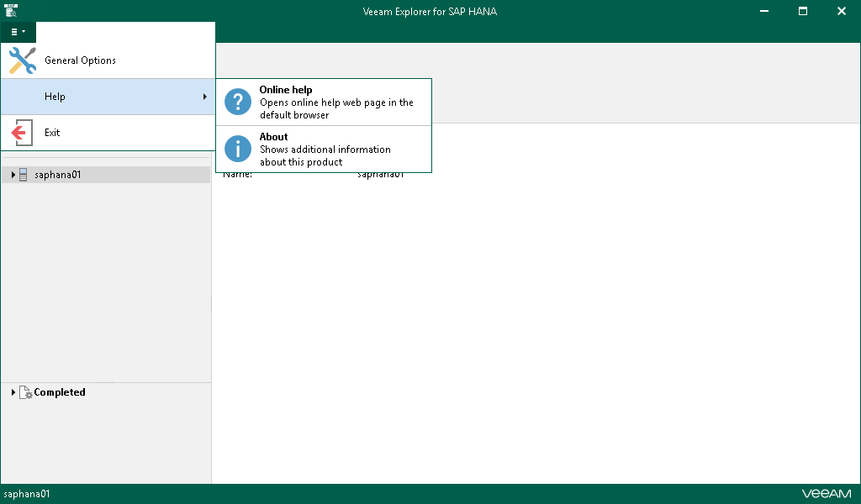Expand the Completed section arrow
Screen dimensions: 861x504
(13, 392)
